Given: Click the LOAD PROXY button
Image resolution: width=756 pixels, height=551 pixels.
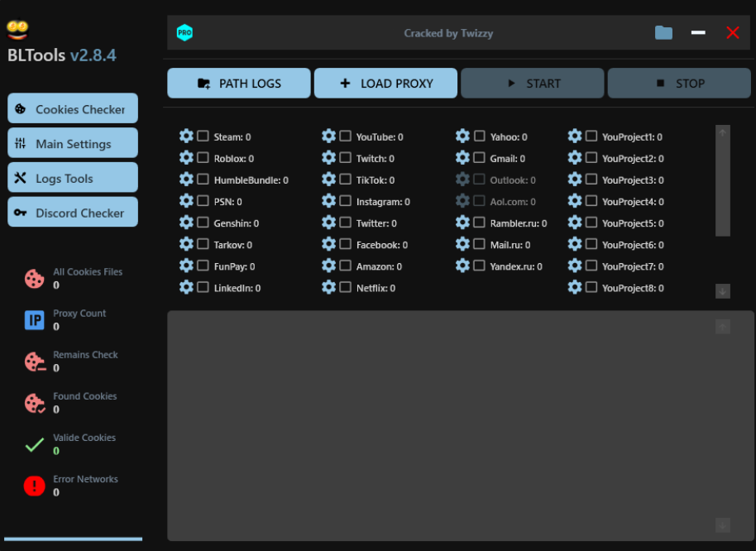Looking at the screenshot, I should [x=385, y=83].
